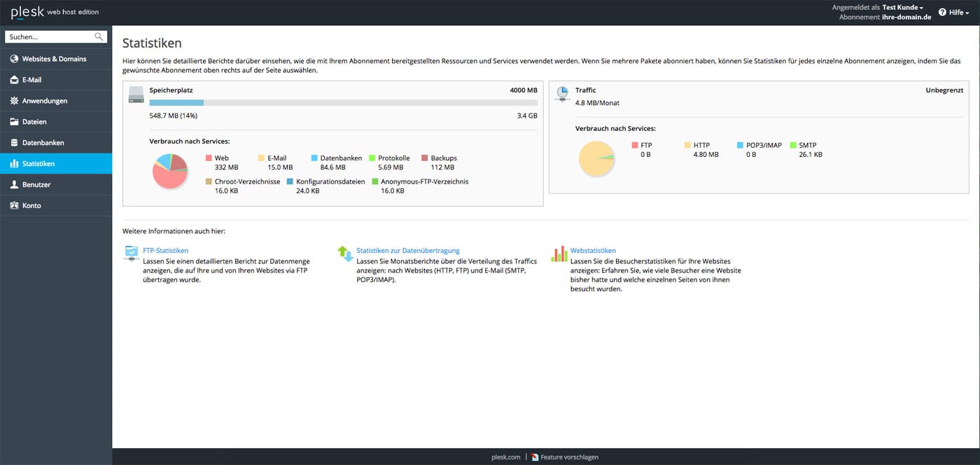
Task: Click the plesk.com footer link
Action: pos(505,457)
